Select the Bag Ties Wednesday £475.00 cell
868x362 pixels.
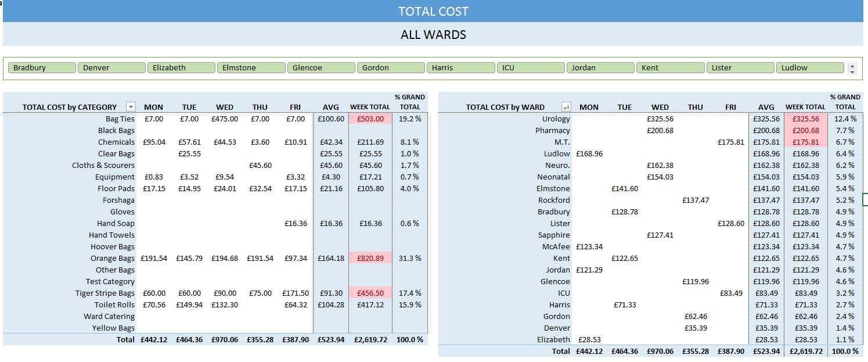[x=225, y=119]
